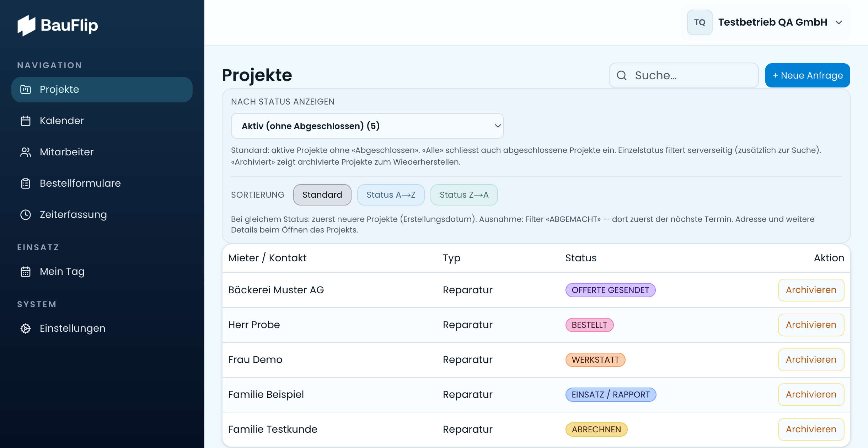Screen dimensions: 868x448
Task: Click the WERKSTATT status badge
Action: (595, 360)
